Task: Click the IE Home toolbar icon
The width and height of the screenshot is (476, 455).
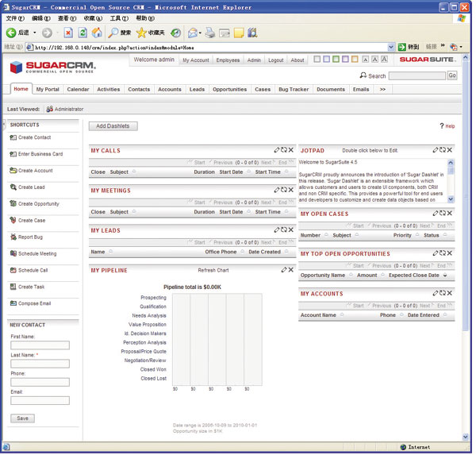Action: [x=97, y=33]
